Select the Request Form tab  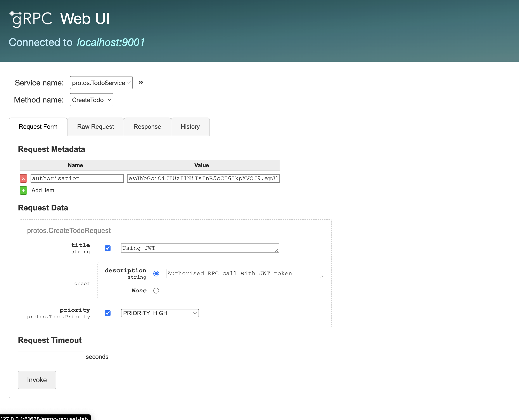38,127
